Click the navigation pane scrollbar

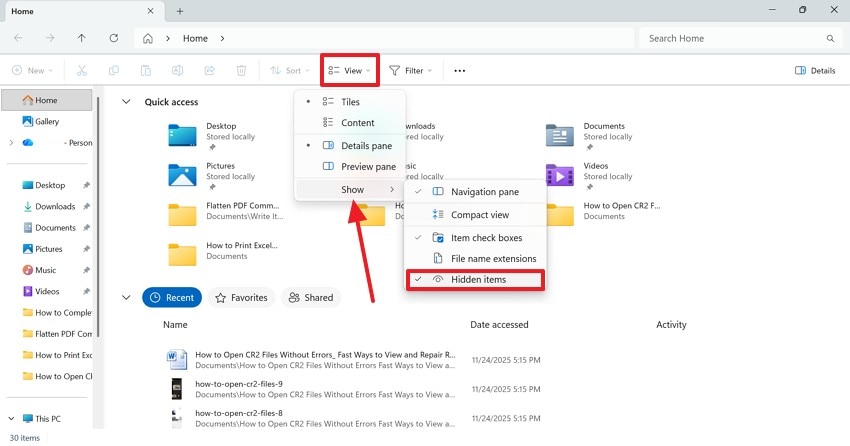(98, 217)
